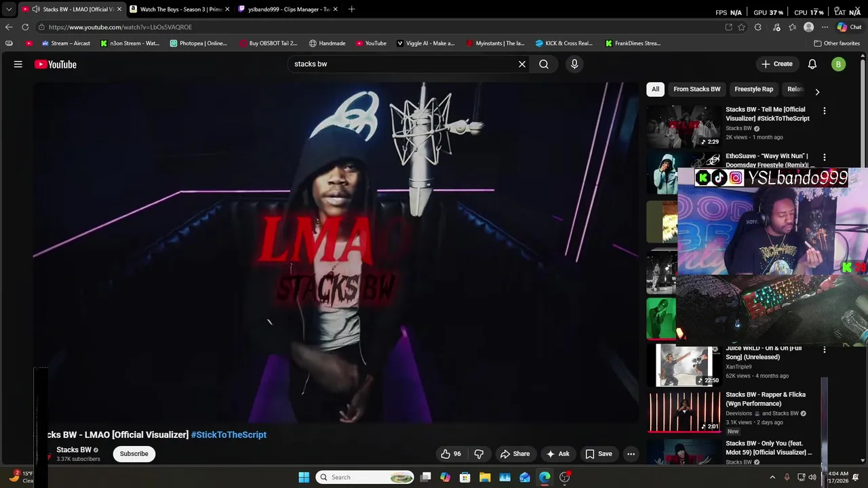
Task: Open the YouTube guide hamburger menu
Action: [18, 64]
